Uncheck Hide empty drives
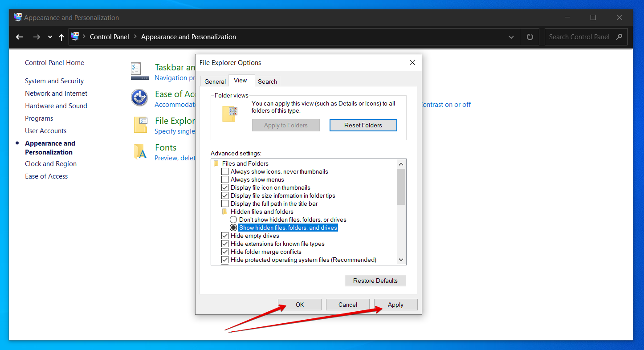The width and height of the screenshot is (644, 350). click(225, 236)
